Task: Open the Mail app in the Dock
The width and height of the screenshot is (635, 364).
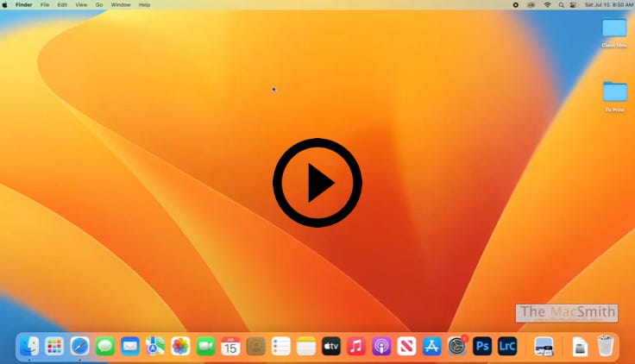Action: point(130,346)
